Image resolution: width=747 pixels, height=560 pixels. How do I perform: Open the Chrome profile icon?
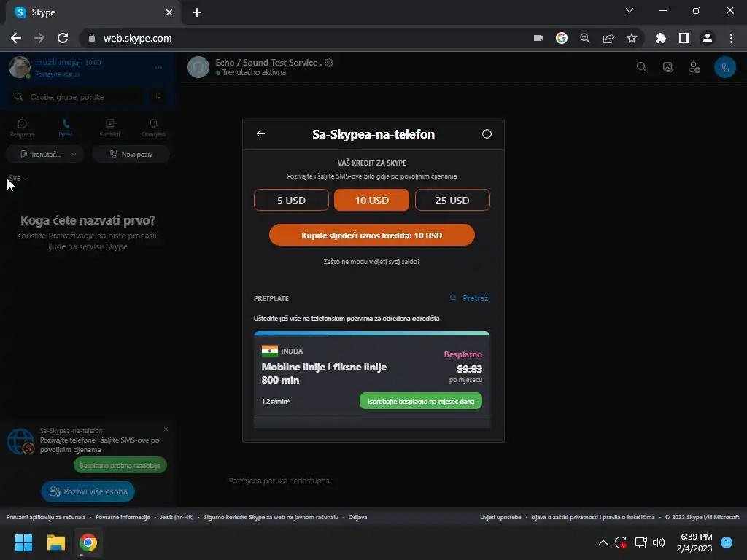tap(708, 38)
